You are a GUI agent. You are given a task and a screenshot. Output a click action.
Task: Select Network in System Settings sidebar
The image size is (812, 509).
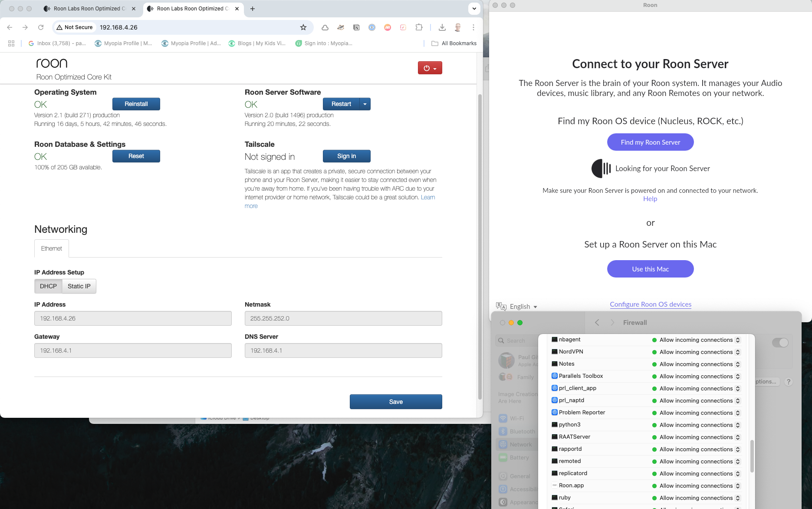516,444
